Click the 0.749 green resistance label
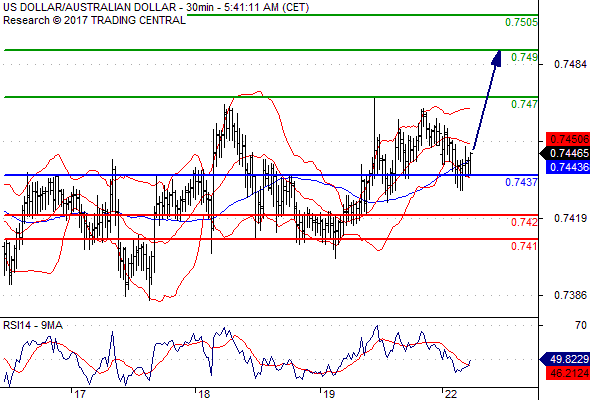Image resolution: width=590 pixels, height=400 pixels. tap(524, 57)
